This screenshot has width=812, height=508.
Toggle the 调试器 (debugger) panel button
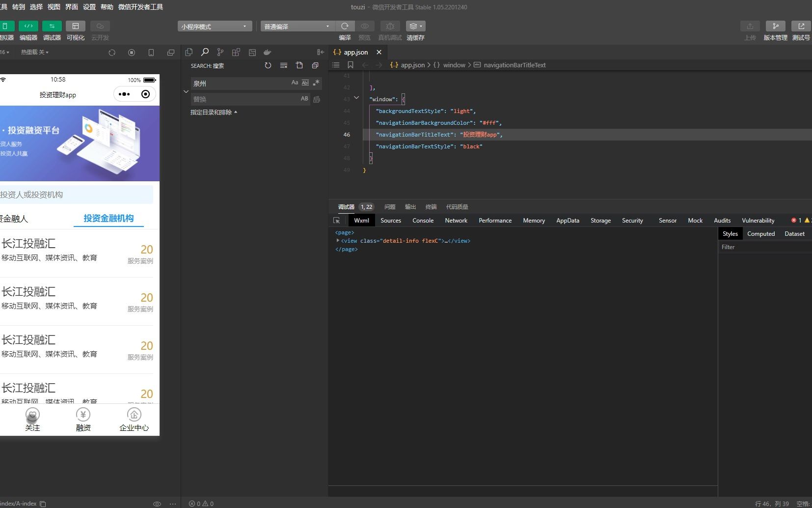[52, 26]
